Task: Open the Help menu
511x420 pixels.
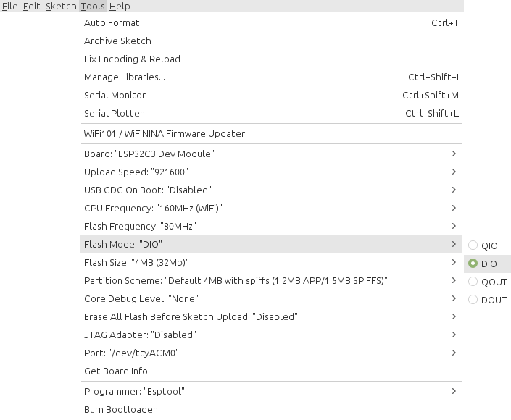Action: pos(120,7)
